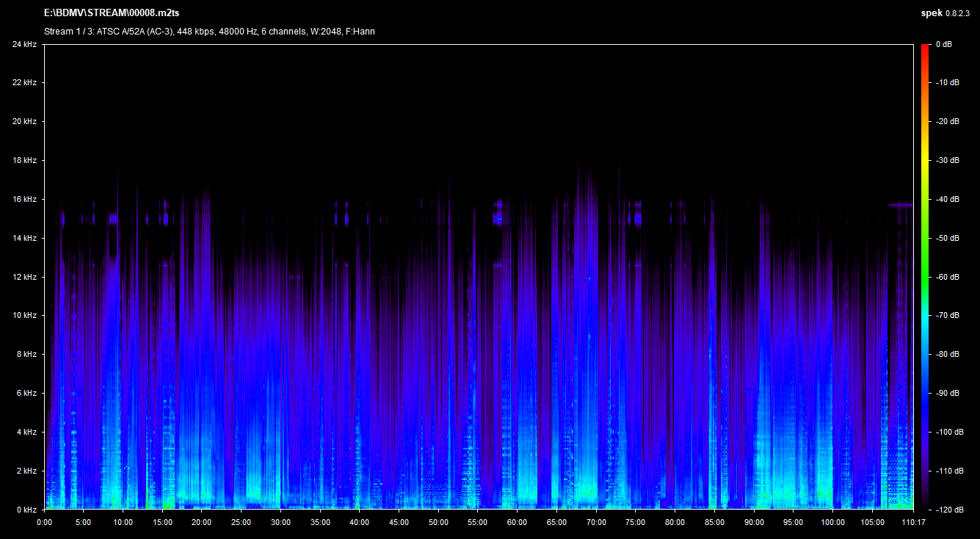Click the 20 kHz frequency axis label
The height and width of the screenshot is (539, 980).
click(x=24, y=122)
